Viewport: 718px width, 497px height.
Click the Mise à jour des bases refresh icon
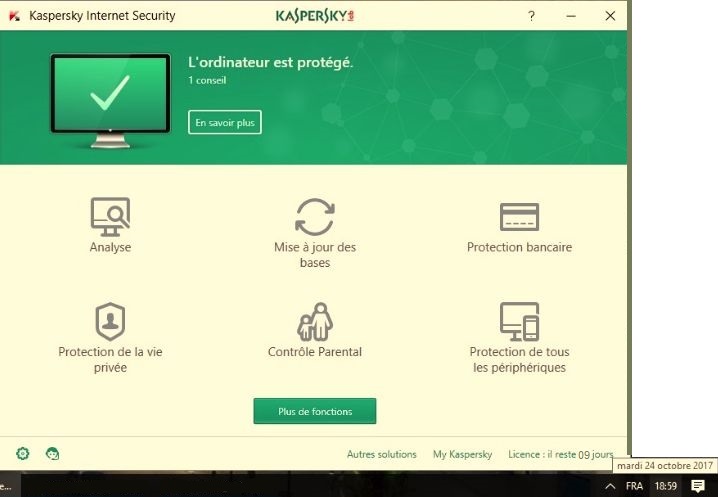pos(315,217)
